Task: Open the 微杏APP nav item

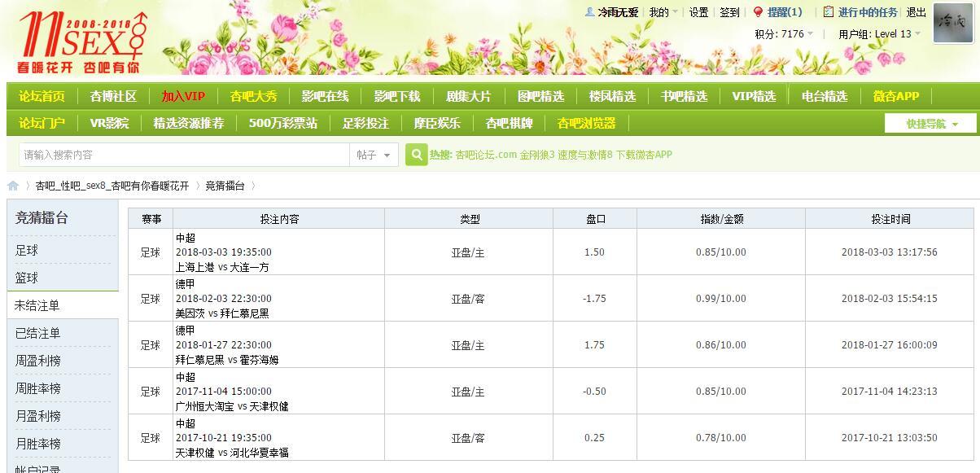Action: click(x=896, y=96)
